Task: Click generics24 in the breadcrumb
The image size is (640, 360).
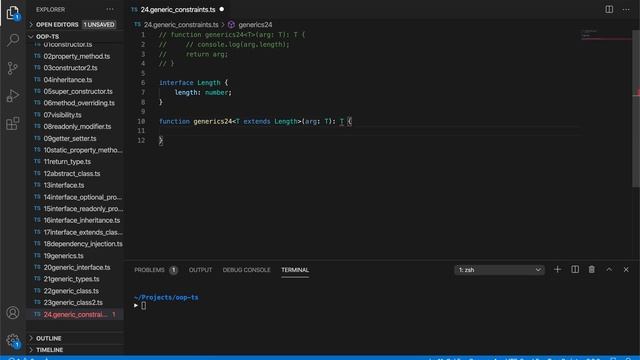Action: click(255, 24)
